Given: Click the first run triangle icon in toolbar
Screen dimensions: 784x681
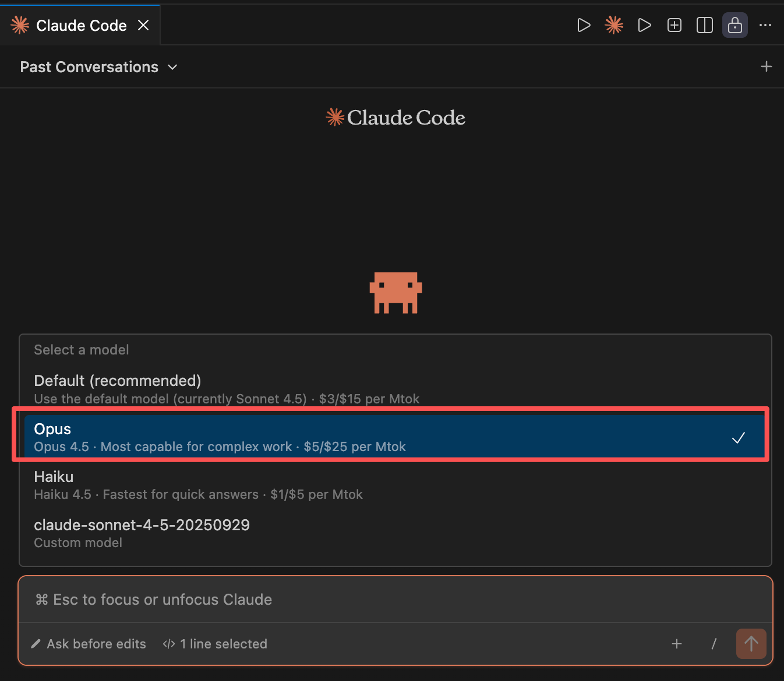Looking at the screenshot, I should 584,25.
